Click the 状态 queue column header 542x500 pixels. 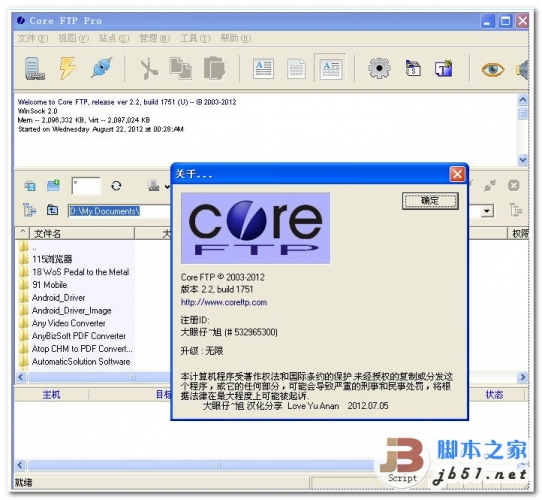494,395
